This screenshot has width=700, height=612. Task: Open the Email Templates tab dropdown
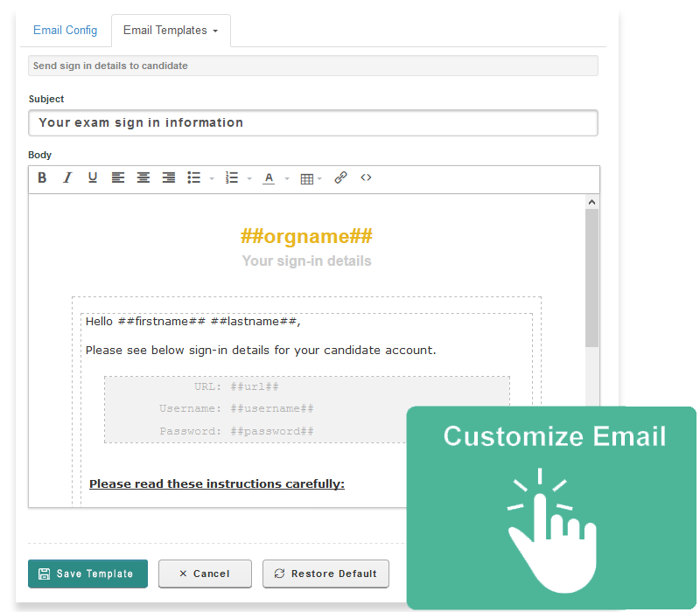coord(171,31)
